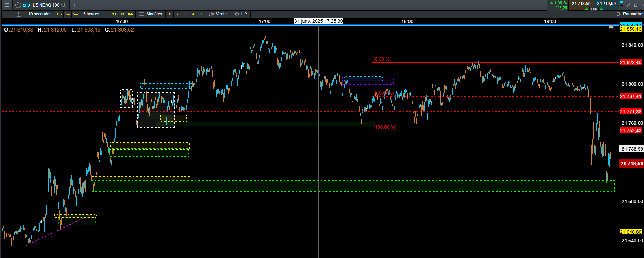Open the hamburger main menu
Screen dimensions: 644x258
(7, 5)
